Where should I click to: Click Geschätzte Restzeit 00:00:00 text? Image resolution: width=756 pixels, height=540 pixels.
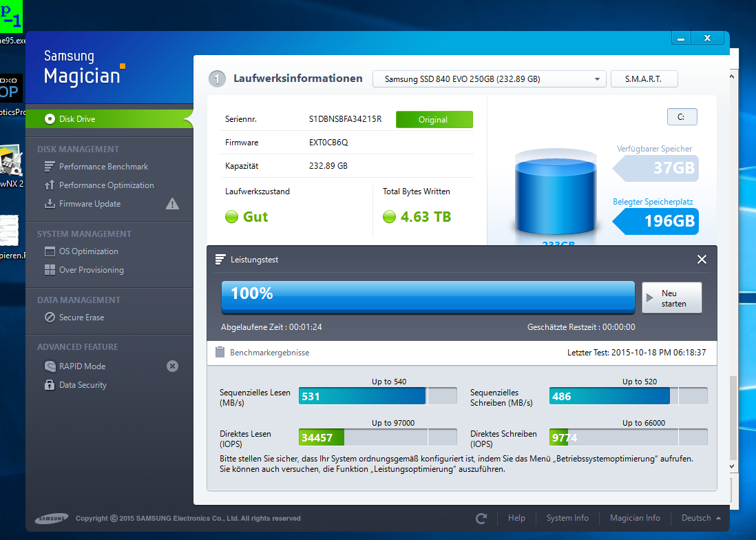[x=581, y=327]
